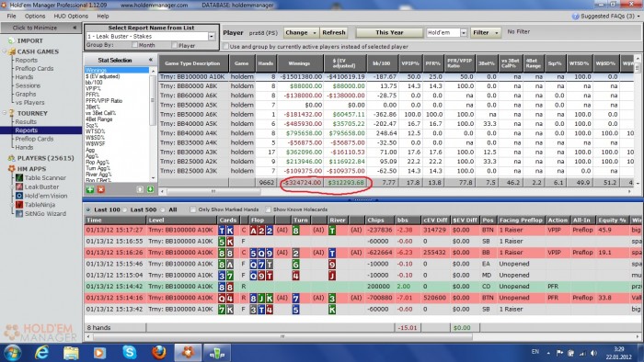Open File menu

(11, 16)
